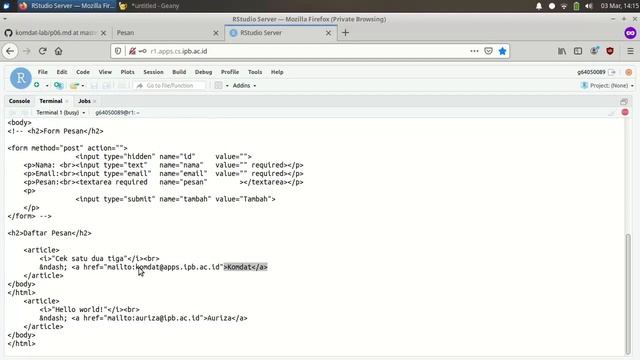Expand the panes layout dropdown arrow
The width and height of the screenshot is (640, 360).
click(x=227, y=86)
